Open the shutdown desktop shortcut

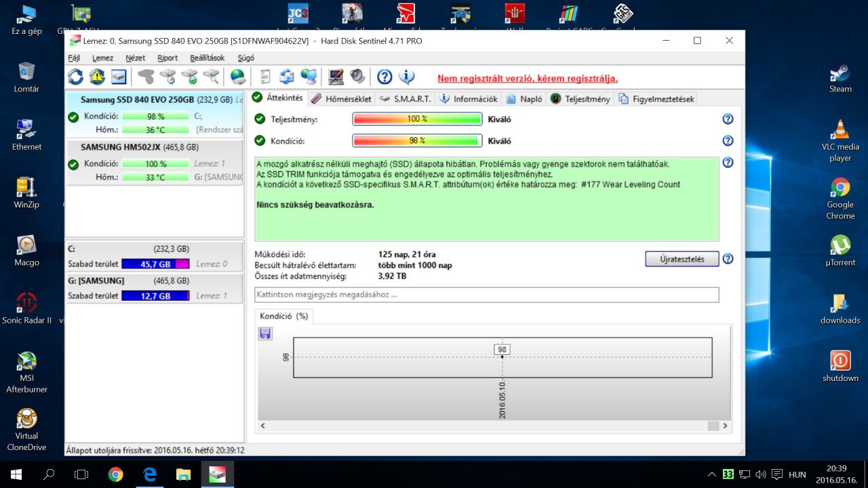pos(840,367)
